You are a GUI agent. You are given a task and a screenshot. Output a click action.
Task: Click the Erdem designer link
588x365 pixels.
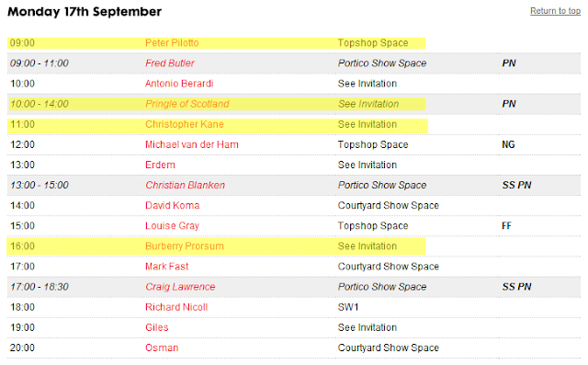[x=160, y=165]
